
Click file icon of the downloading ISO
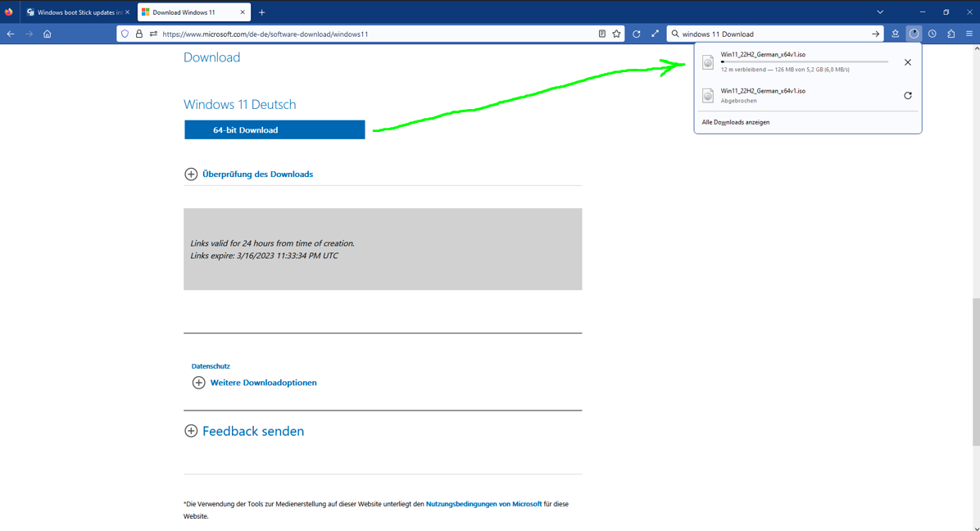click(x=708, y=61)
